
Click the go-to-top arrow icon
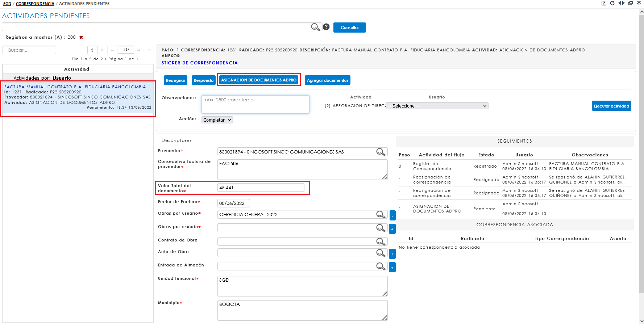[x=639, y=3]
